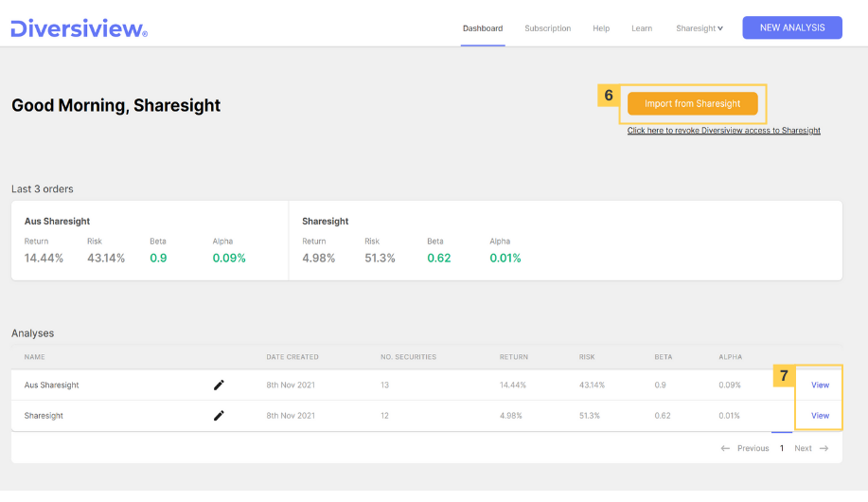This screenshot has height=502, width=868.
Task: Click the RETURN column header
Action: pos(514,357)
